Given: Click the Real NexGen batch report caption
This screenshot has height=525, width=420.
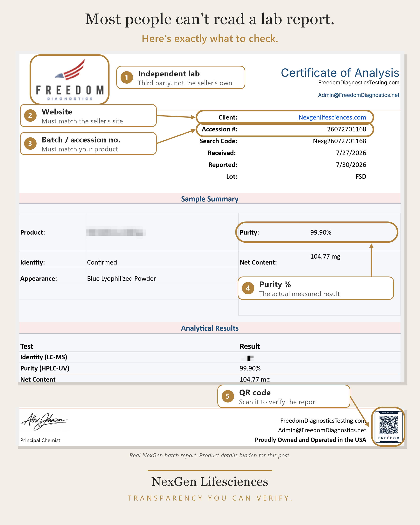Looking at the screenshot, I should pyautogui.click(x=210, y=455).
